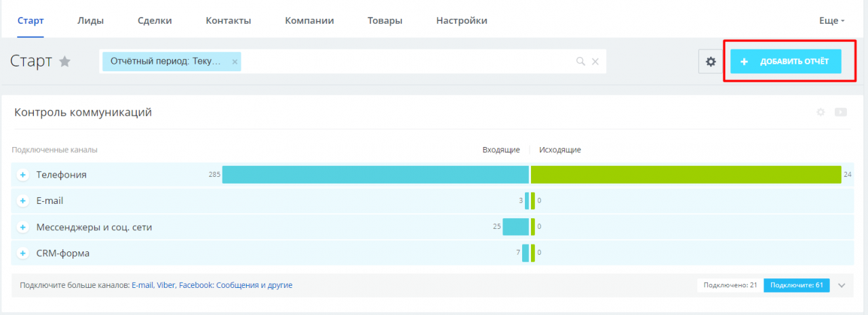
Task: Go to the Сделки tab
Action: [155, 20]
